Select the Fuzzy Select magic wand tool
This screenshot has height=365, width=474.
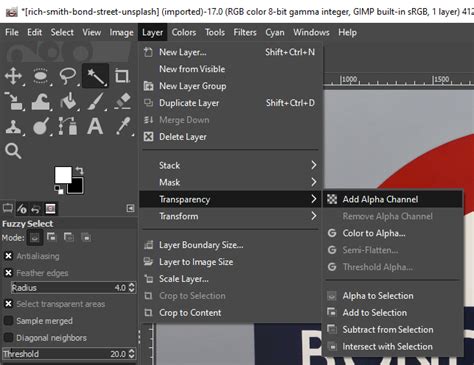click(95, 76)
